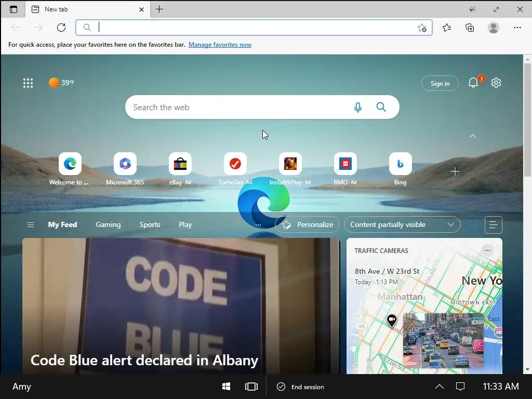
Task: Click the Personalize button
Action: [308, 224]
